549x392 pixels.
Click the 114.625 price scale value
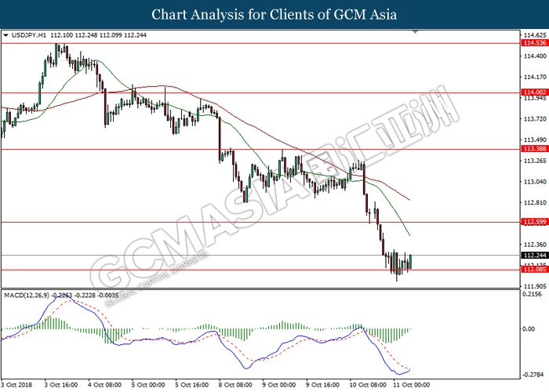tap(535, 35)
